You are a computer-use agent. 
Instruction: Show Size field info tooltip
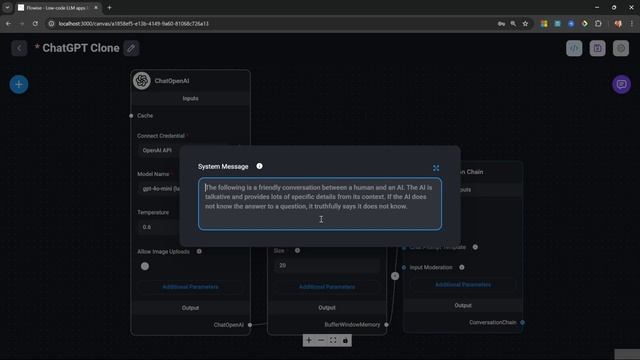(297, 251)
